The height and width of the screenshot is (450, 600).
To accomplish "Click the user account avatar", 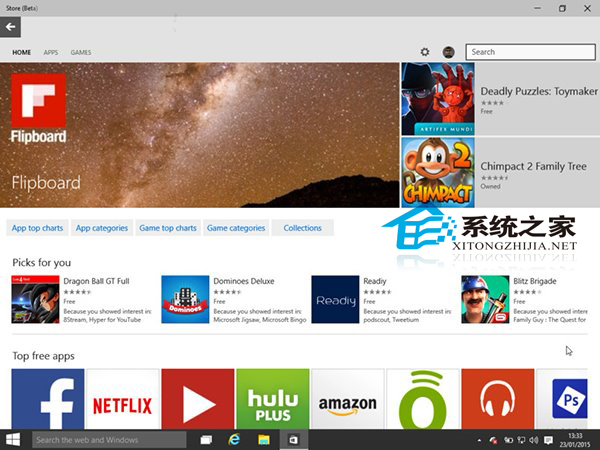I will (x=449, y=52).
